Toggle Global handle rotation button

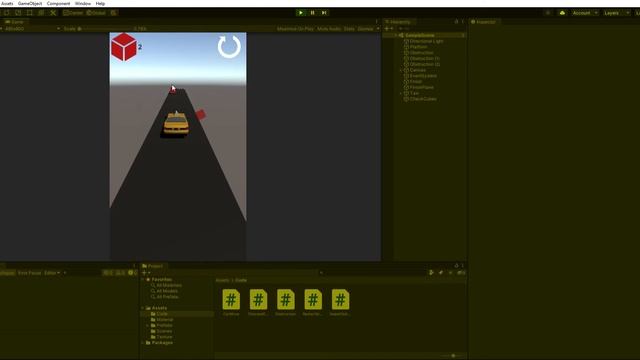point(96,13)
